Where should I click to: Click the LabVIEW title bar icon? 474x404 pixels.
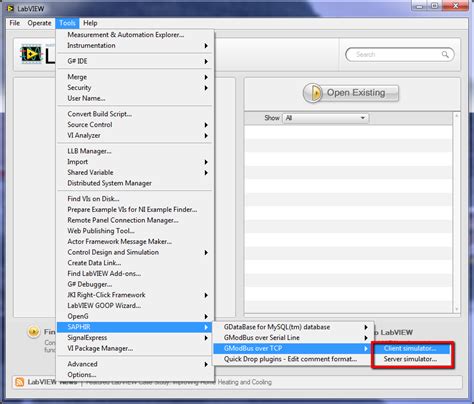pyautogui.click(x=11, y=8)
